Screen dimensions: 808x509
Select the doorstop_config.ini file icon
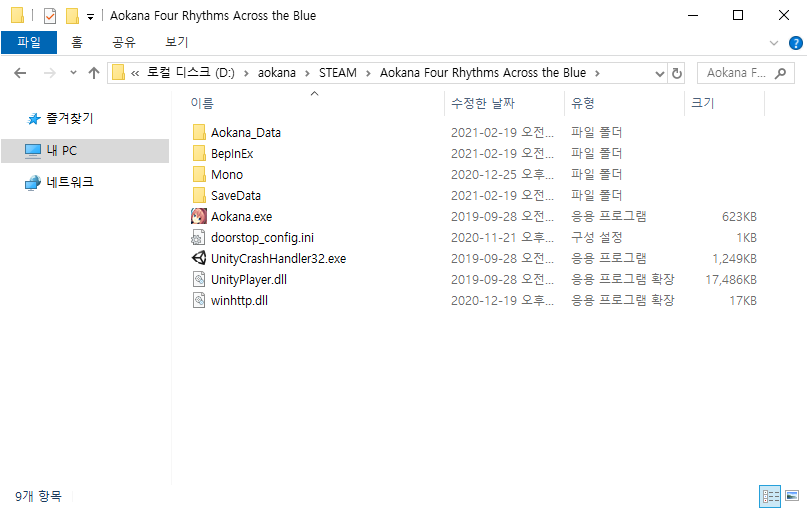[199, 237]
